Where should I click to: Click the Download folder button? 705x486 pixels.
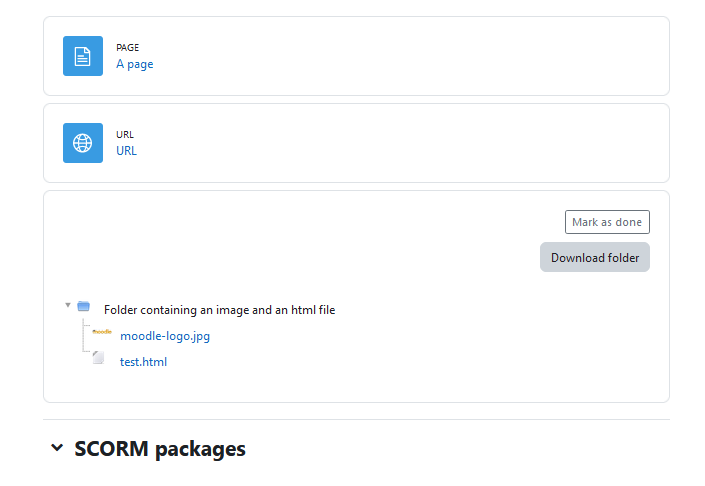[x=595, y=257]
